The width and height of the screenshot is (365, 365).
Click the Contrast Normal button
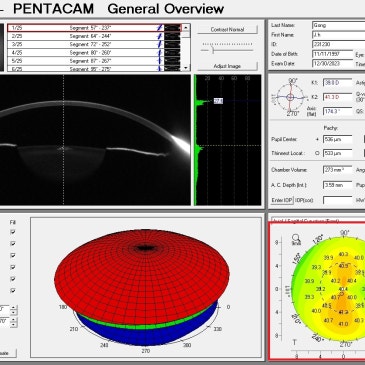tap(227, 29)
